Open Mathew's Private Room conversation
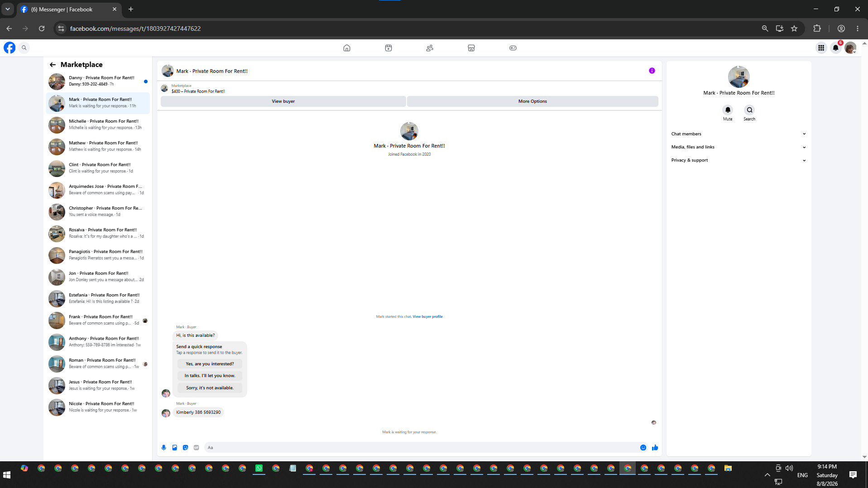The image size is (868, 488). click(98, 147)
